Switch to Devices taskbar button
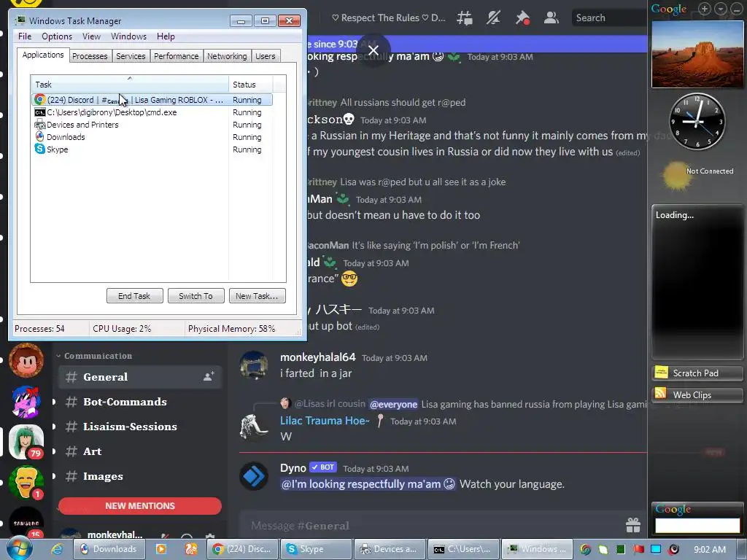The height and width of the screenshot is (560, 747). tap(390, 549)
